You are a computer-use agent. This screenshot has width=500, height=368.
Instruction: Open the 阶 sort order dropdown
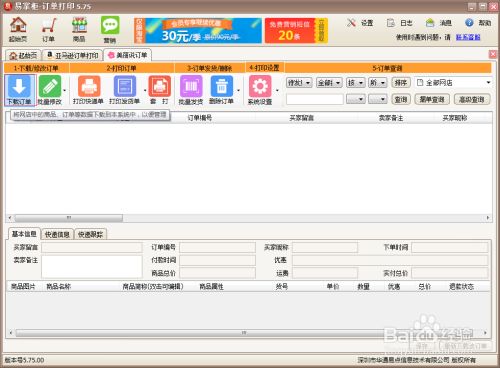[378, 82]
